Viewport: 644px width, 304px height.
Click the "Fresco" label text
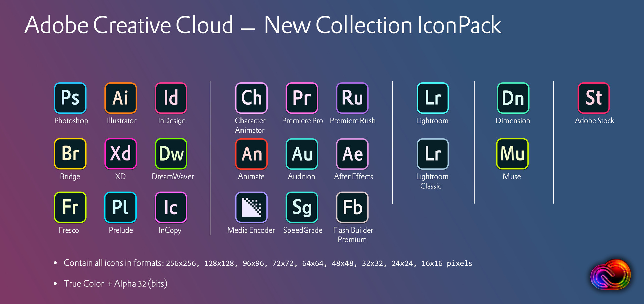pyautogui.click(x=69, y=230)
